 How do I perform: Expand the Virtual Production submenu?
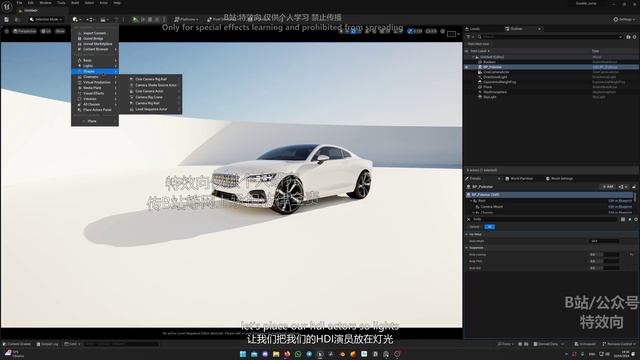pyautogui.click(x=95, y=82)
